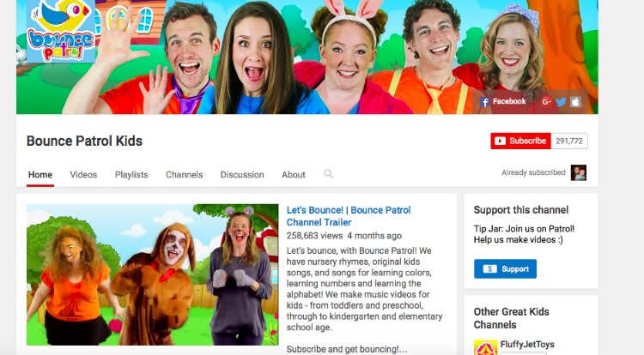Image resolution: width=644 pixels, height=355 pixels.
Task: Select the Home tab
Action: [x=40, y=174]
